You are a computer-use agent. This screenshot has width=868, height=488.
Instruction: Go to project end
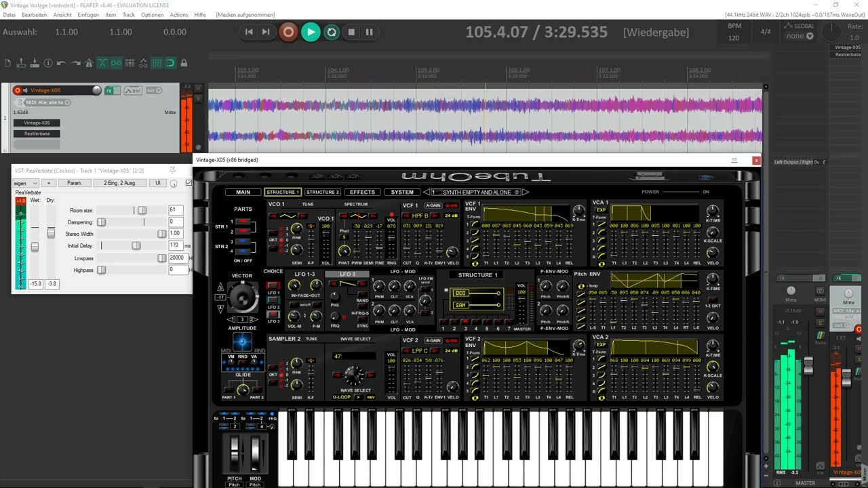pyautogui.click(x=266, y=32)
